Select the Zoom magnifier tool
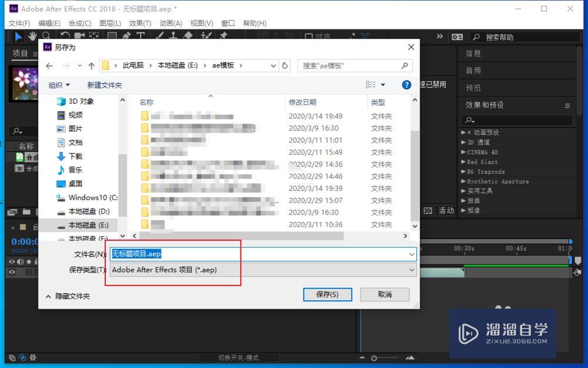The width and height of the screenshot is (588, 368). [x=46, y=37]
